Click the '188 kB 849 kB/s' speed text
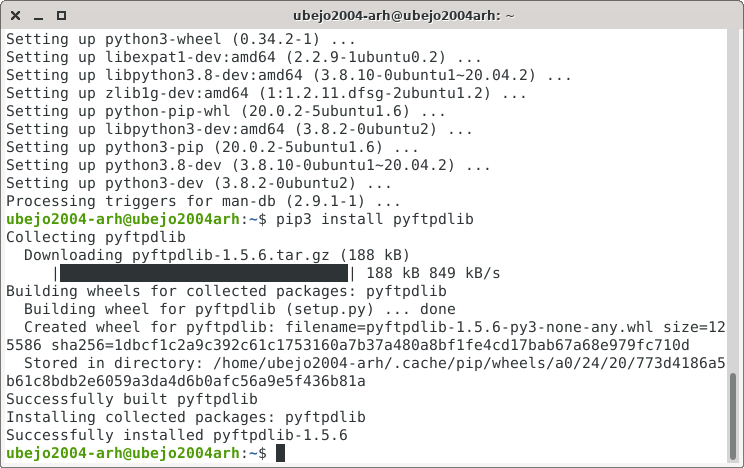The height and width of the screenshot is (468, 744). pyautogui.click(x=433, y=273)
